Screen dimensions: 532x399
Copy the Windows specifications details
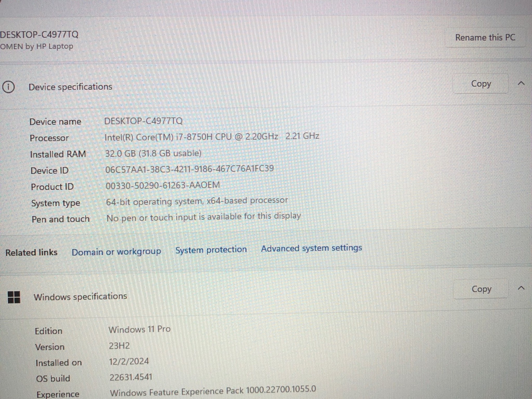click(x=481, y=289)
